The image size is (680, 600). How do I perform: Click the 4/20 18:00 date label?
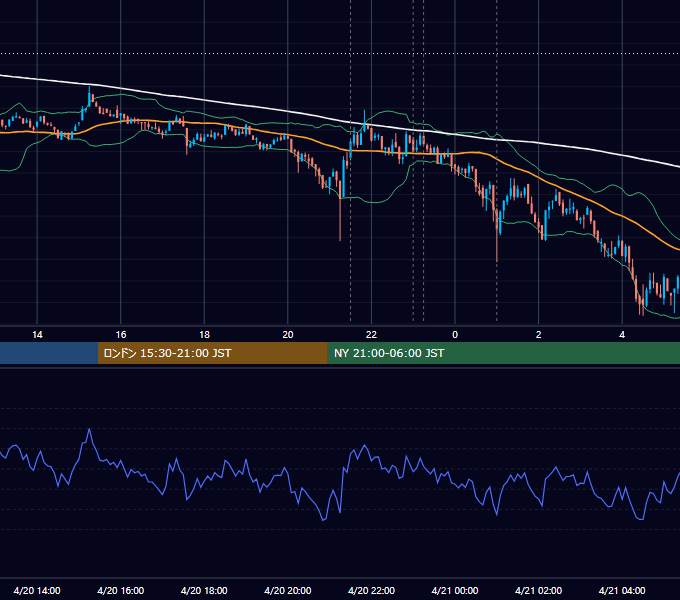point(204,590)
